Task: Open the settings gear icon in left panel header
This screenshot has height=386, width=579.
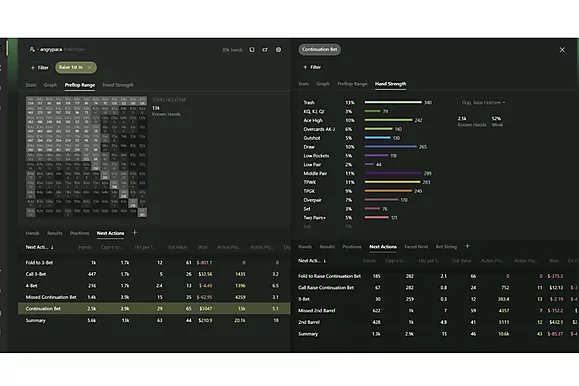Action: 278,49
